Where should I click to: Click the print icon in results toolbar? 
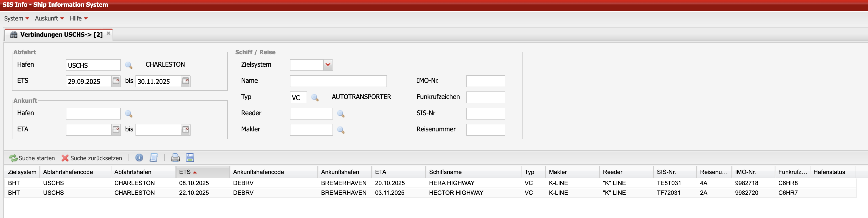tap(175, 158)
